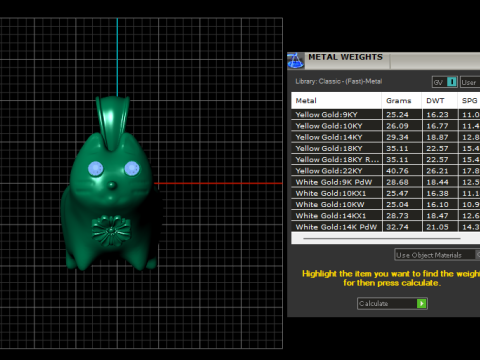
Task: Click the 25.24 grams value
Action: coord(397,115)
